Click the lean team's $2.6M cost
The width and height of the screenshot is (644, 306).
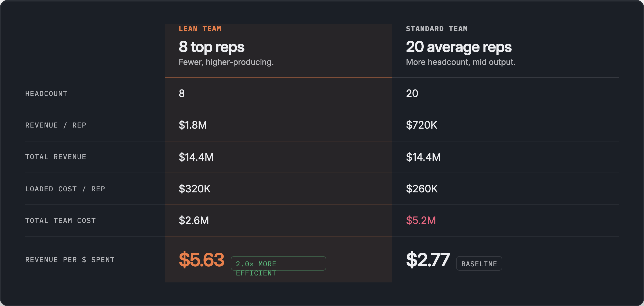(194, 221)
